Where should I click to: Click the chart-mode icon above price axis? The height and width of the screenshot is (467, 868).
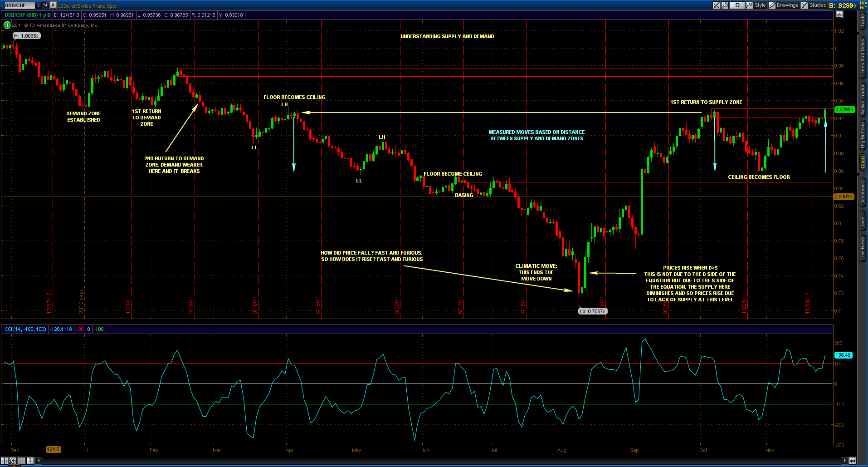tap(839, 15)
